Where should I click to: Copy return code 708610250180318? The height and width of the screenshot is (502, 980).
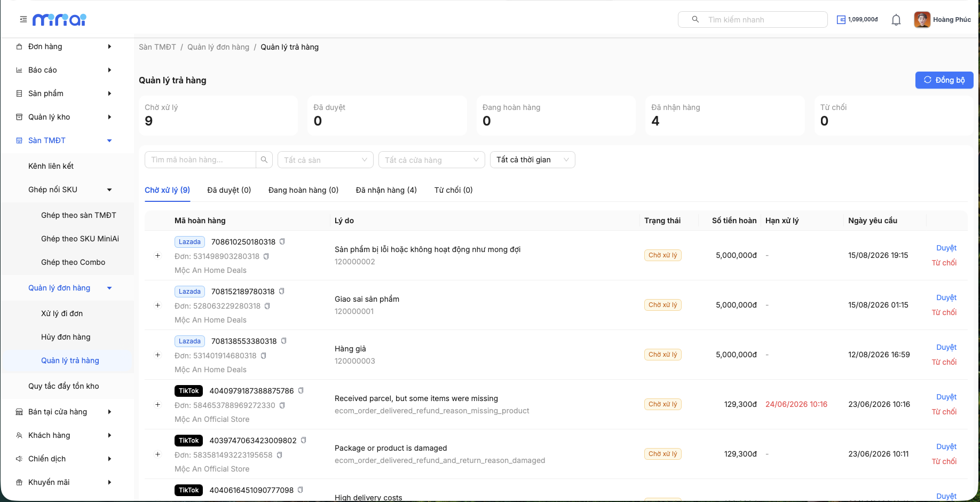click(x=282, y=241)
